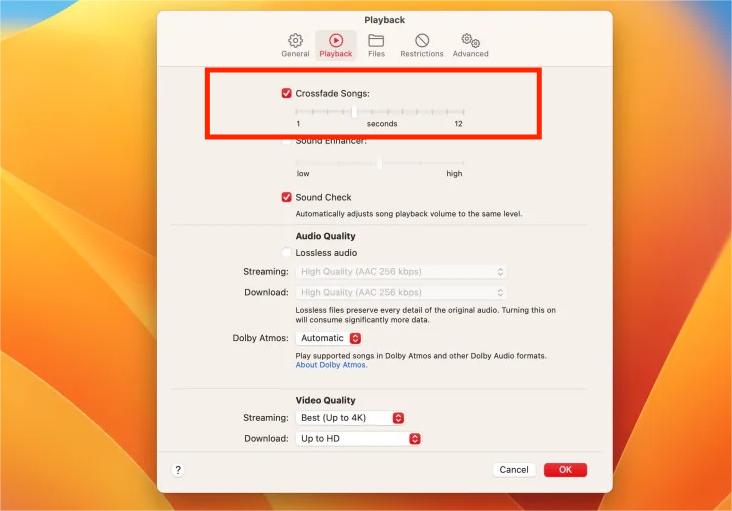Viewport: 732px width, 511px height.
Task: Click the Sound Enhancer slider thumb
Action: coord(380,163)
